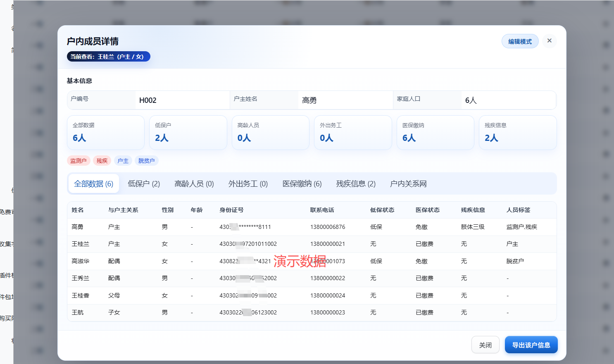This screenshot has height=364, width=614.
Task: Click the 脱贫户 tag chip under the cards
Action: click(x=147, y=161)
